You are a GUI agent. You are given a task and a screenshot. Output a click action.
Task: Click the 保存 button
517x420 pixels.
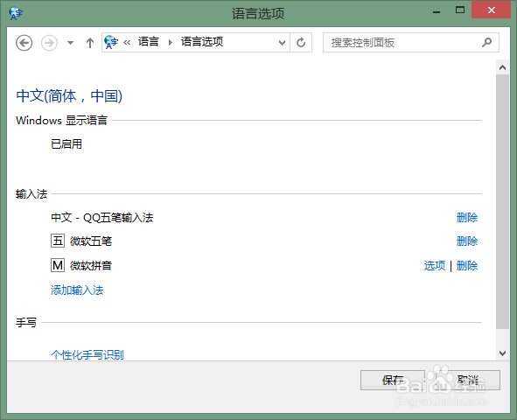coord(393,380)
